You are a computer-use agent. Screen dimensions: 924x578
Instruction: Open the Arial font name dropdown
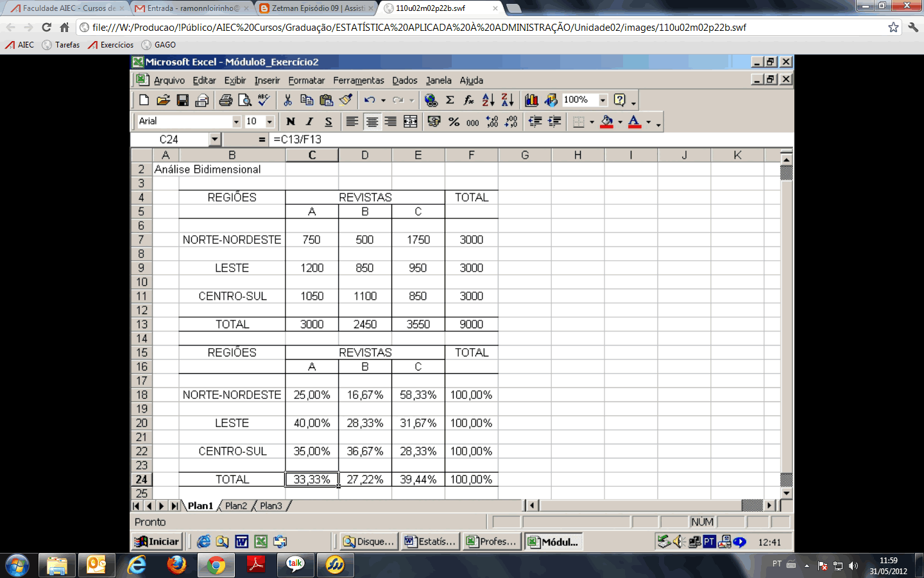(x=236, y=121)
